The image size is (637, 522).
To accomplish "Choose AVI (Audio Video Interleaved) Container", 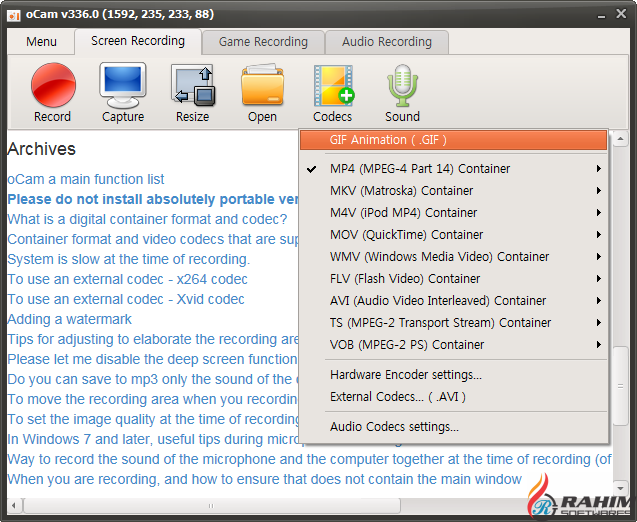I will [453, 301].
